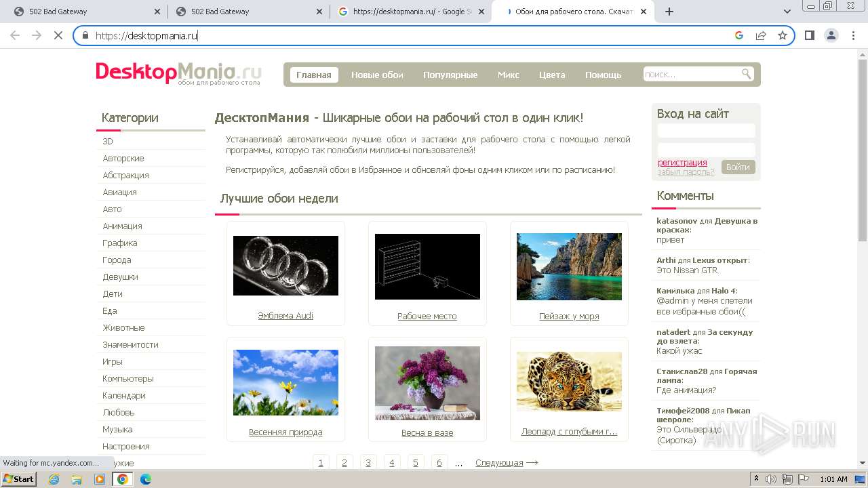Open the Авторские category
The image size is (868, 488).
coord(123,158)
